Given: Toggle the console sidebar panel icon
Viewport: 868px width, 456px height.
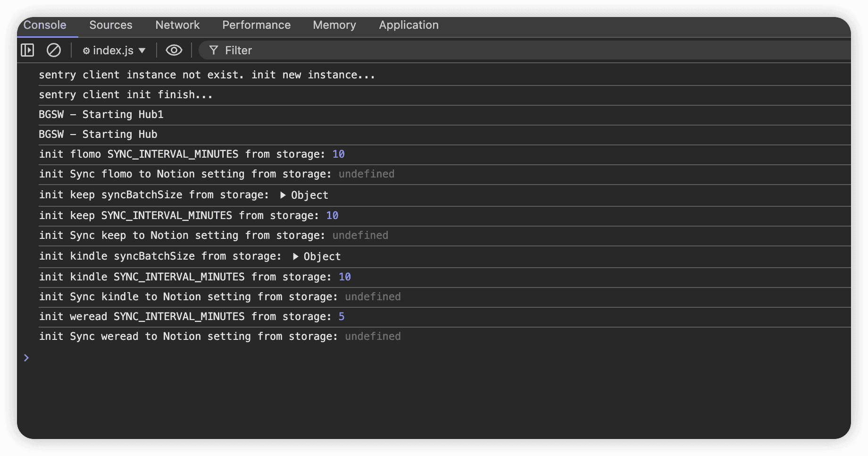Looking at the screenshot, I should 27,50.
